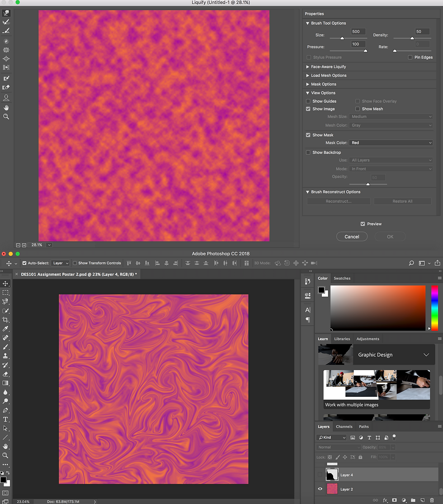The height and width of the screenshot is (504, 443).
Task: Collapse the View Options section
Action: coord(307,93)
